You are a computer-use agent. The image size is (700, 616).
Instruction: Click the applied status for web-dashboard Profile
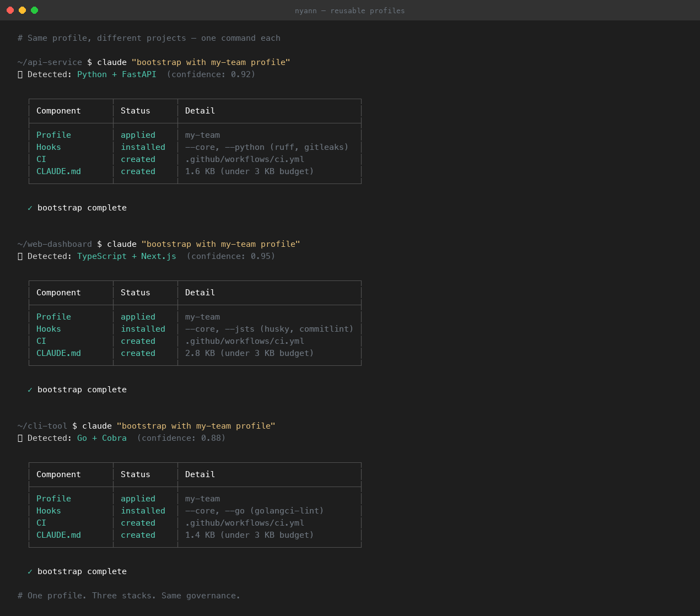tap(138, 316)
